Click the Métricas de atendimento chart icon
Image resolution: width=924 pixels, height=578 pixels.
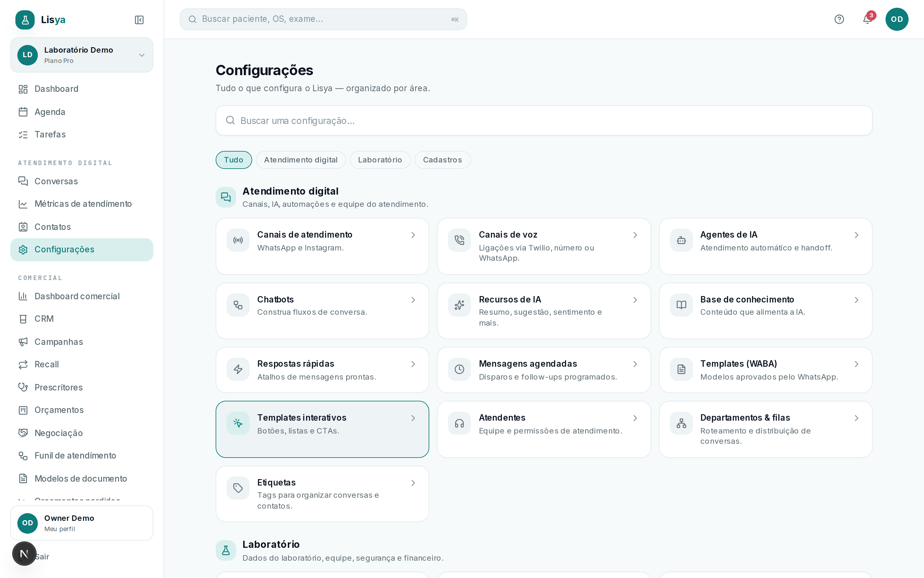pyautogui.click(x=23, y=204)
